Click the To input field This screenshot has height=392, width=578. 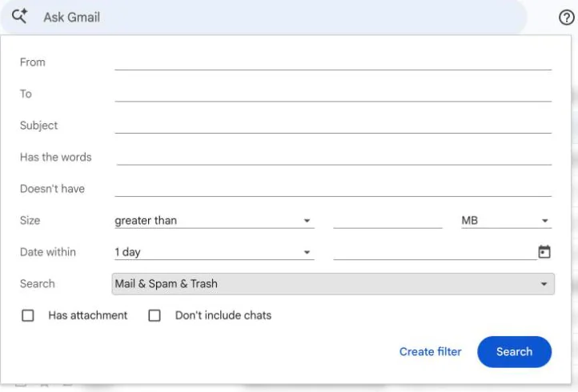click(333, 94)
